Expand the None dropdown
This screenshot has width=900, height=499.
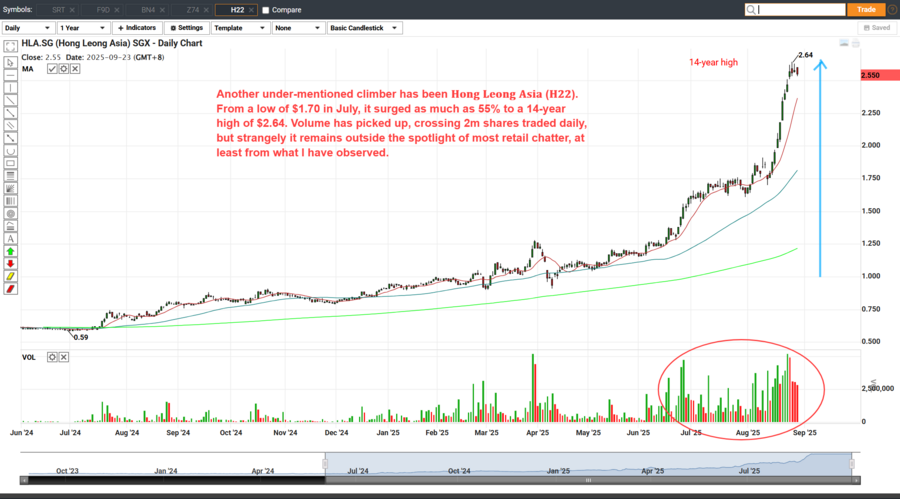point(298,28)
